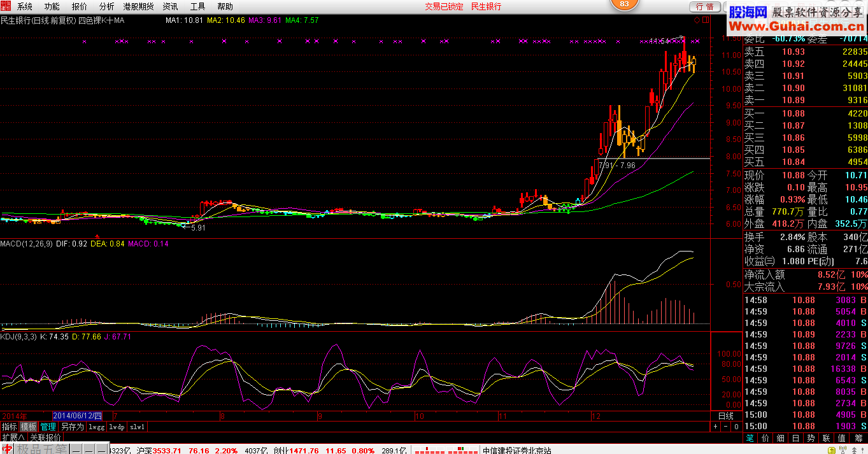
Task: Click the MA4: 7.57 label
Action: [302, 20]
